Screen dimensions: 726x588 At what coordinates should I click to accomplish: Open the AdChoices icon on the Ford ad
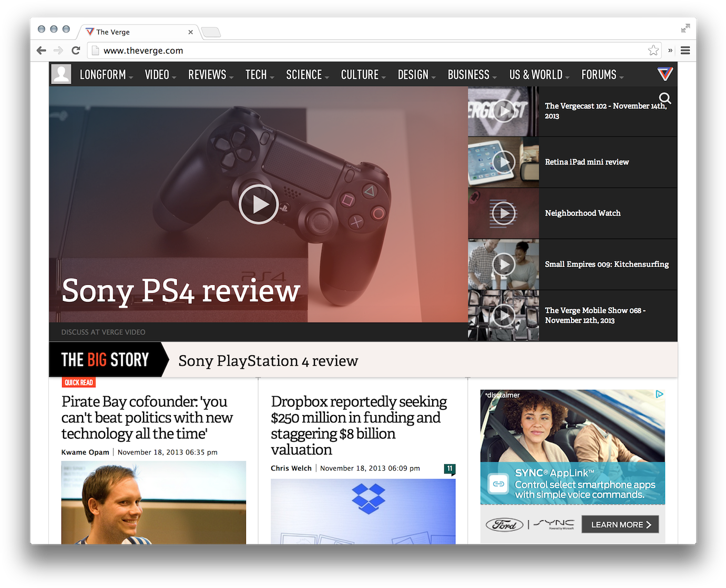click(x=659, y=394)
